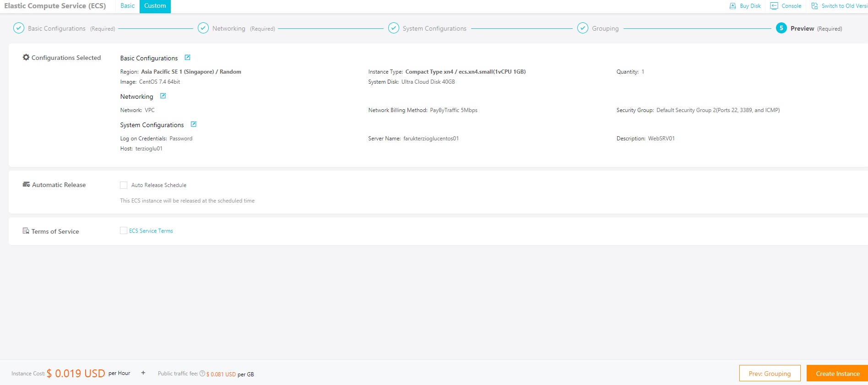Click the Ultra Cloud Disk 40GB value
Screen dimensions: 868x385
pyautogui.click(x=428, y=82)
